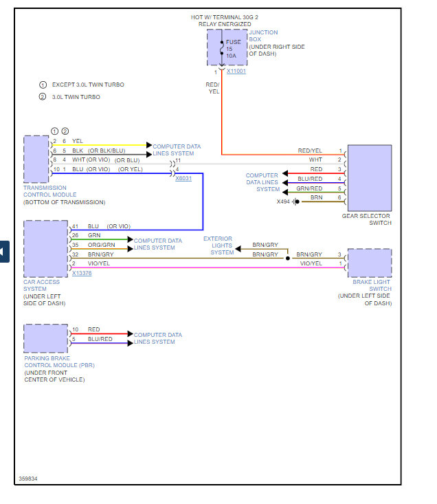Click 'BLU/RED' wire label at parking brake pin 5

tap(100, 339)
